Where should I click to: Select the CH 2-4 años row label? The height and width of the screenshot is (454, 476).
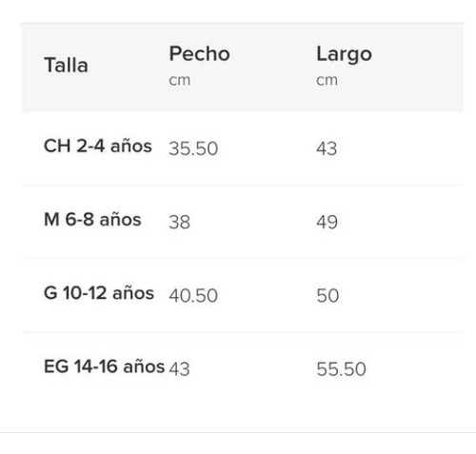coord(98,147)
